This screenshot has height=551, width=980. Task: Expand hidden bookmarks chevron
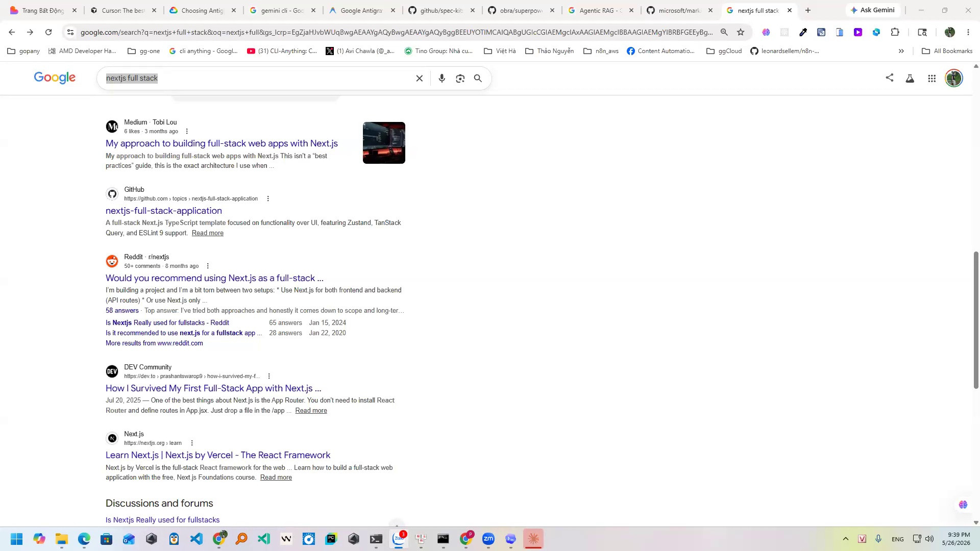pos(901,51)
